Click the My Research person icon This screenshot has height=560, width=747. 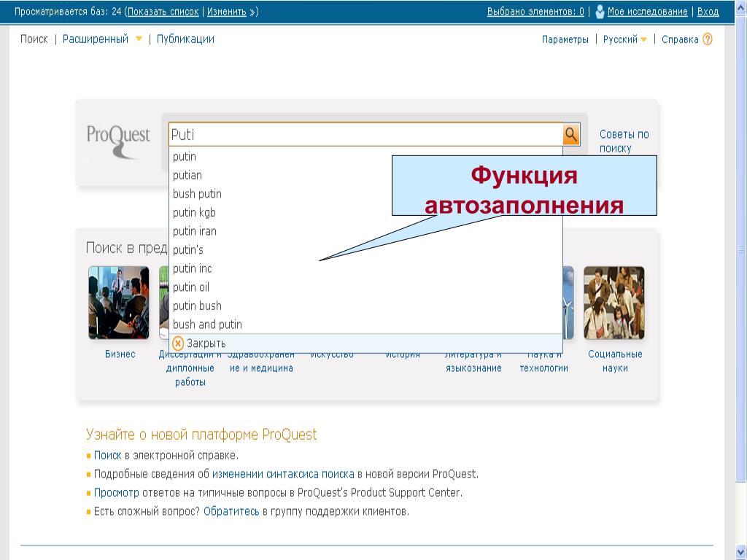(x=600, y=12)
